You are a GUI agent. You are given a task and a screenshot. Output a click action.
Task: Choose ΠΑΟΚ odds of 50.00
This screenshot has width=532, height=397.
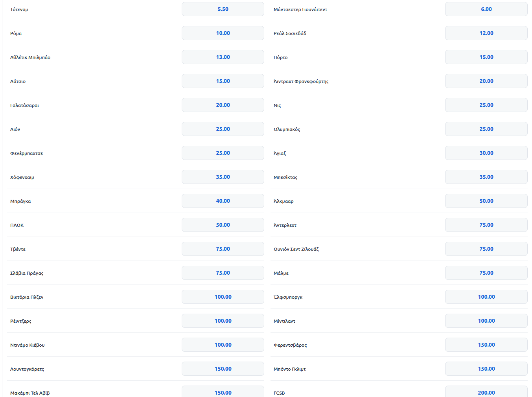[223, 225]
